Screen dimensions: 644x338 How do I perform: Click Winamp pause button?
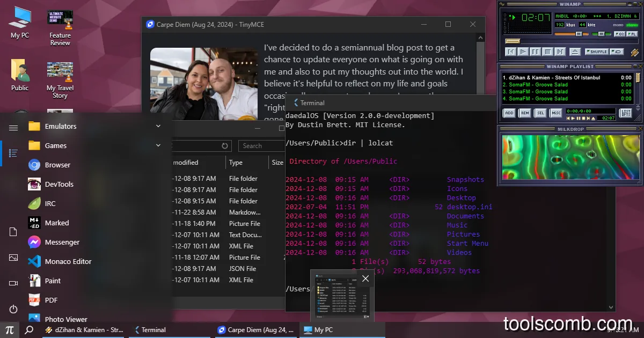click(536, 52)
